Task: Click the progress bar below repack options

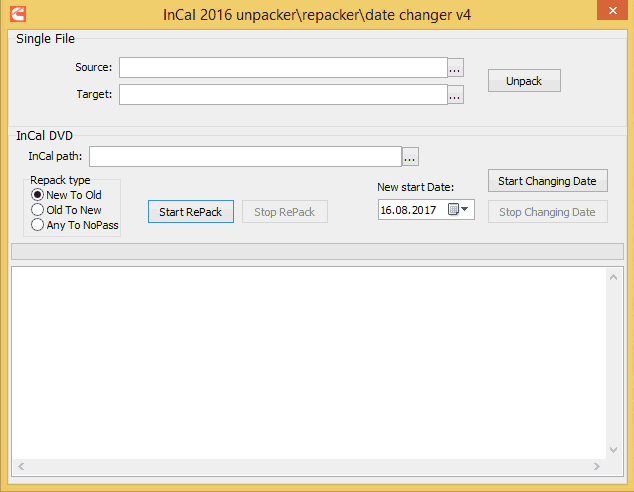Action: click(317, 251)
